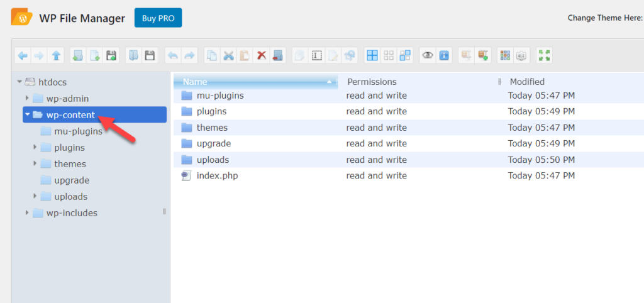Select the upgrade row in file list

[409, 144]
